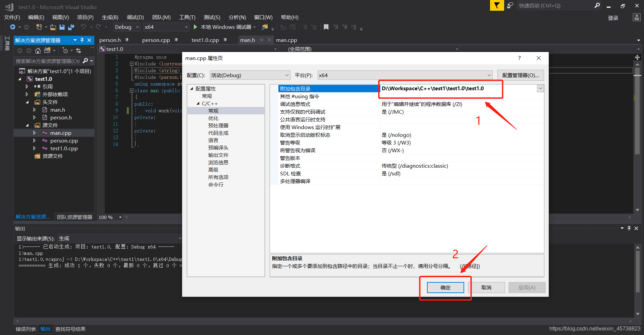Click the 配置管理器(O)... button
This screenshot has height=335, width=644.
[x=521, y=75]
